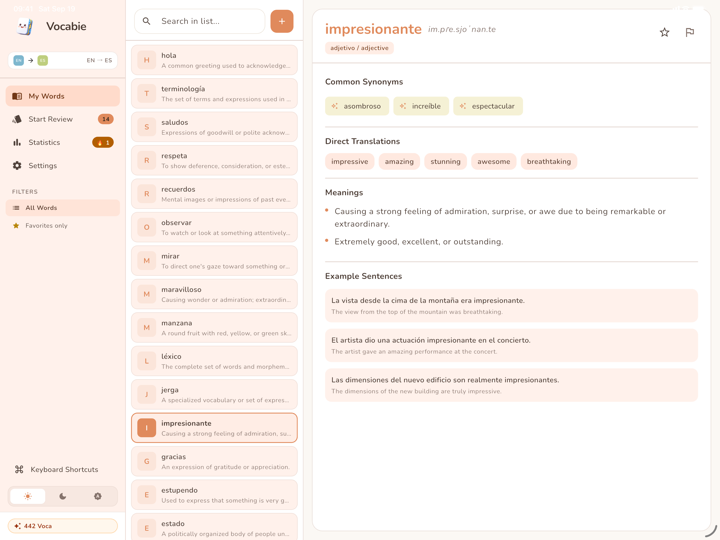The width and height of the screenshot is (720, 540).
Task: Click the Keyboard Shortcuts command icon
Action: point(19,469)
